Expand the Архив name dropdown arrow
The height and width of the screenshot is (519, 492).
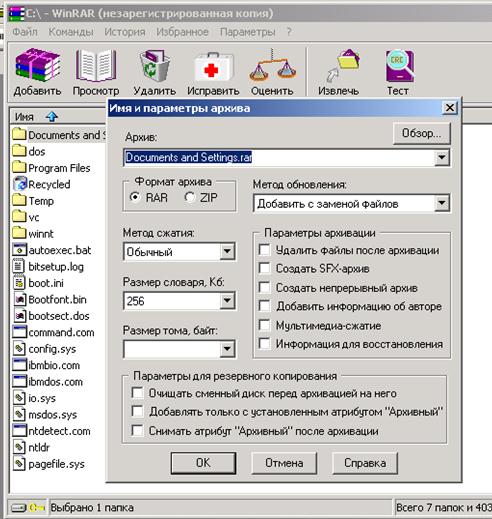[x=442, y=157]
